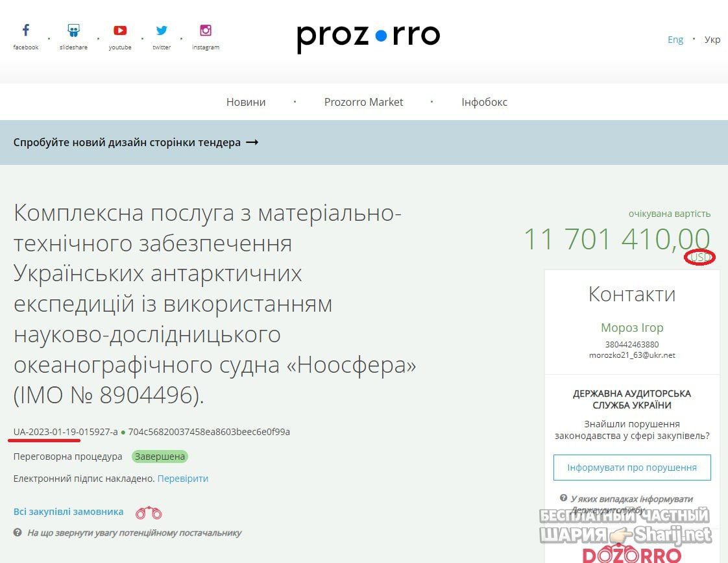This screenshot has width=728, height=563.
Task: Click 'Інформувати про порушення' button
Action: pyautogui.click(x=632, y=468)
